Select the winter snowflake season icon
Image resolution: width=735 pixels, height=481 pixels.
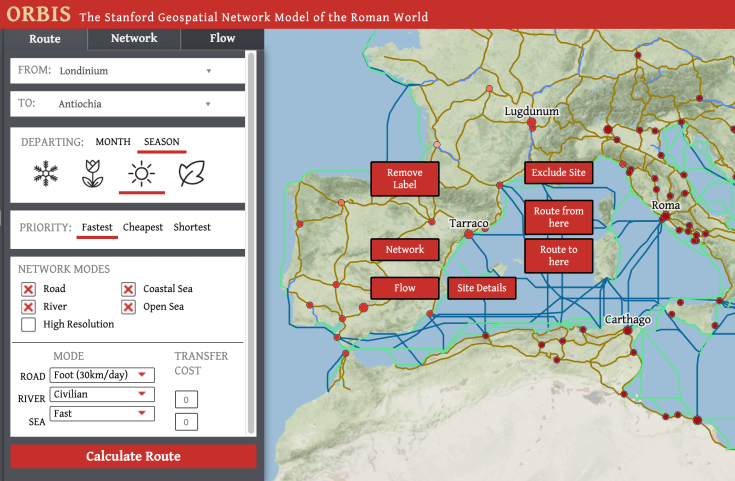(x=45, y=174)
